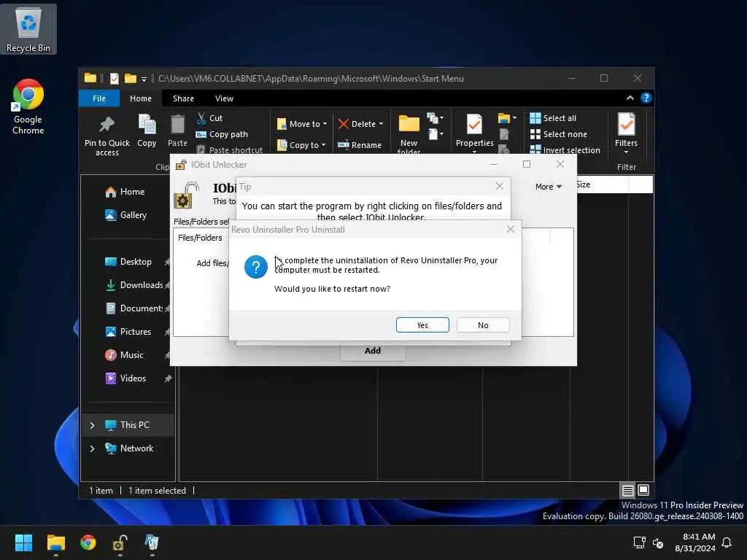Click Open dropdown next to Properties
This screenshot has width=747, height=560.
[507, 118]
